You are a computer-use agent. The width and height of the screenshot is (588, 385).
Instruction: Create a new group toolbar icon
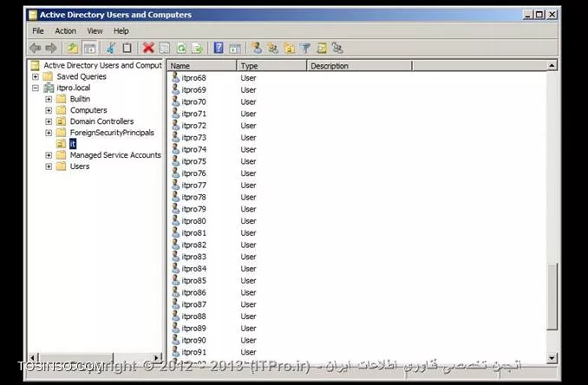coord(273,48)
